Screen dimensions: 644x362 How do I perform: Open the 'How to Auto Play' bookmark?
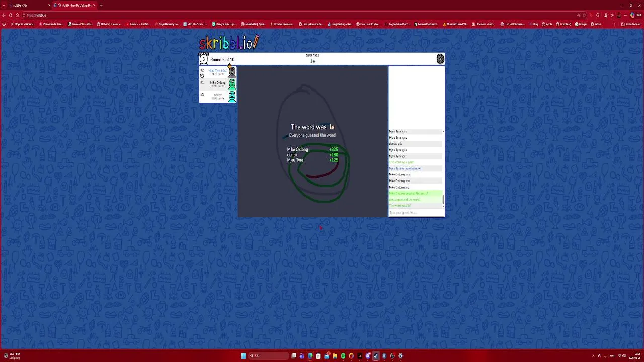[368, 24]
